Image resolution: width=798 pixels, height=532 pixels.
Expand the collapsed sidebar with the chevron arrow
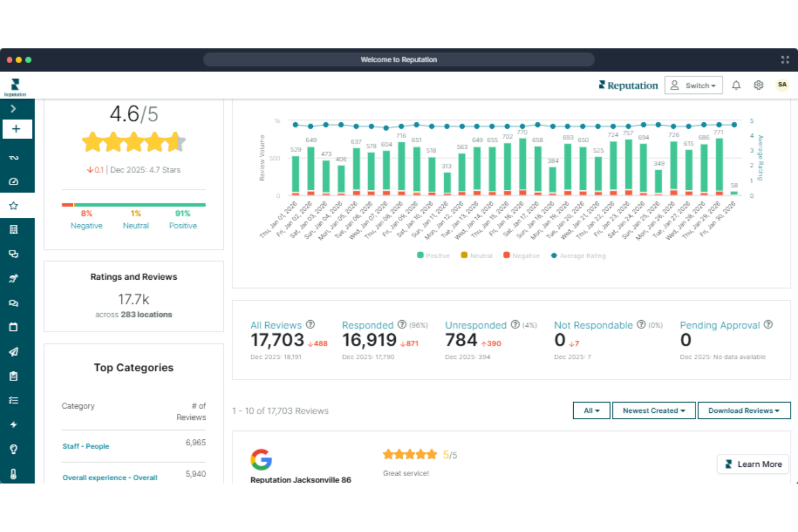(14, 109)
